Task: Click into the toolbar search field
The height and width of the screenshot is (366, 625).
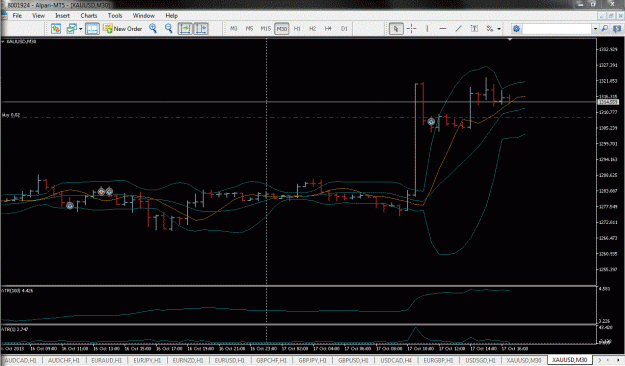Action: [x=557, y=29]
